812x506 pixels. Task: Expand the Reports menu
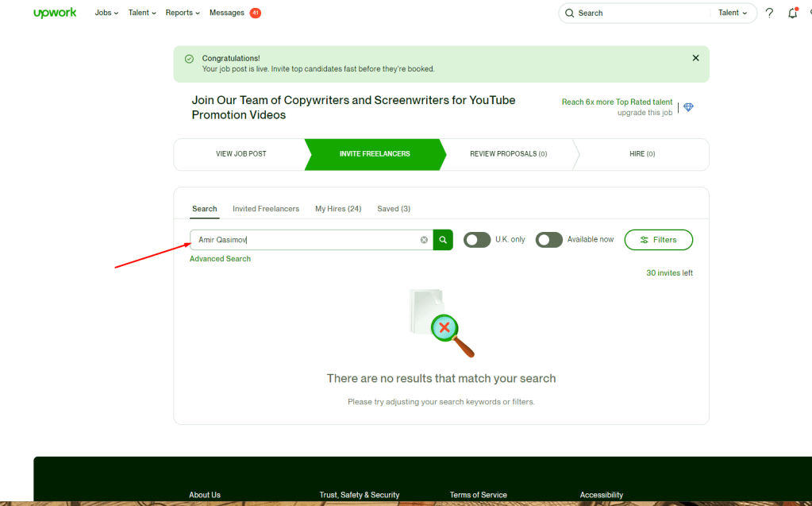point(183,13)
